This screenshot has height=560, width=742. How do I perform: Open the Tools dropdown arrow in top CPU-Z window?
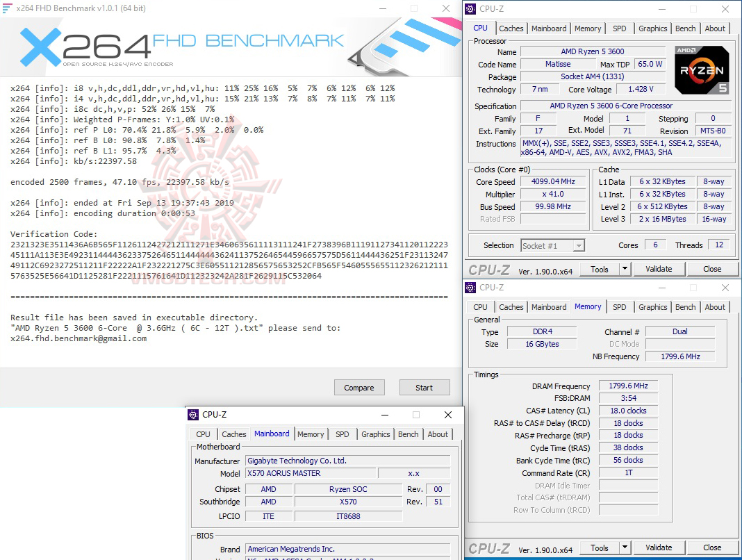[625, 269]
